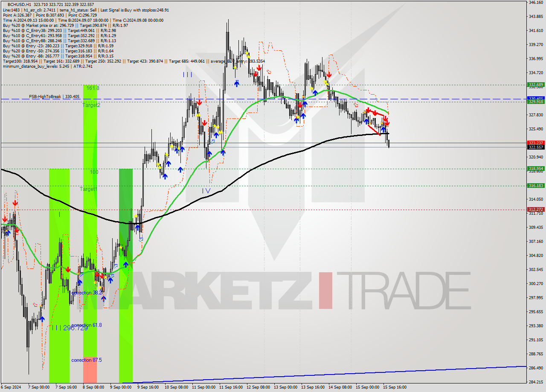
Task: Click the 'correction 87.5' label
Action: point(87,360)
